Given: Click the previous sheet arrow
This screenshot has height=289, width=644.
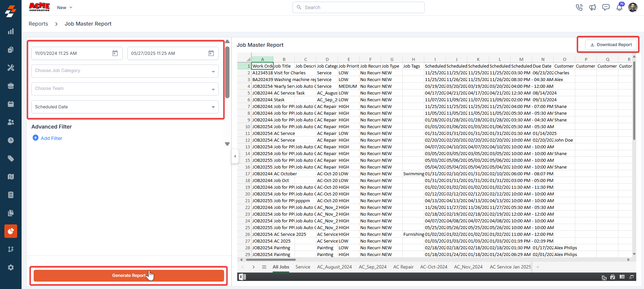Looking at the screenshot, I should point(243,267).
